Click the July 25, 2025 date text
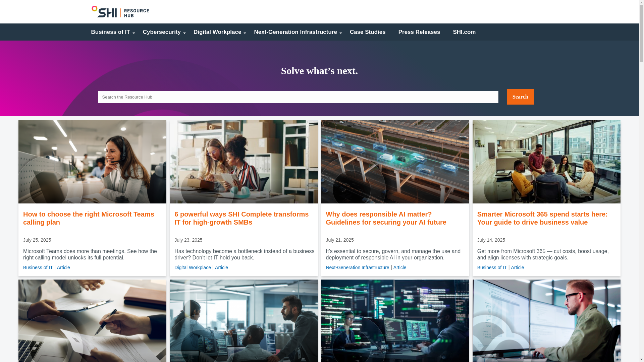 click(x=37, y=240)
